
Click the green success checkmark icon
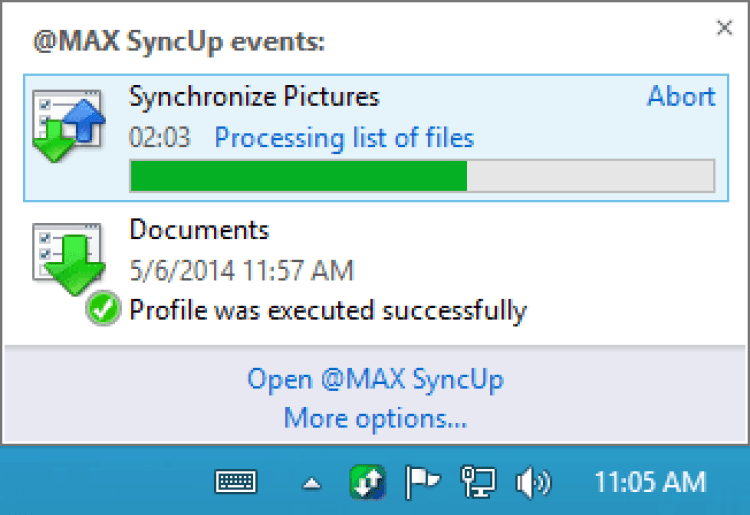104,310
